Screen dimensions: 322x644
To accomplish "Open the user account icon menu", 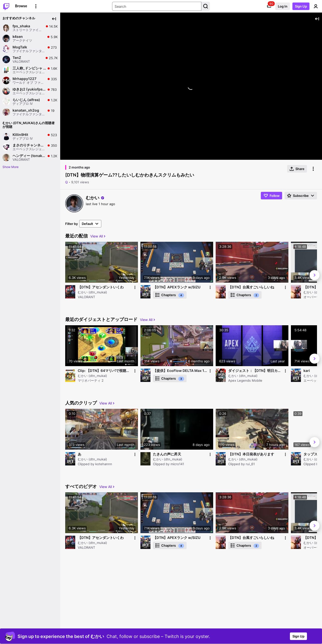I will coord(316,6).
